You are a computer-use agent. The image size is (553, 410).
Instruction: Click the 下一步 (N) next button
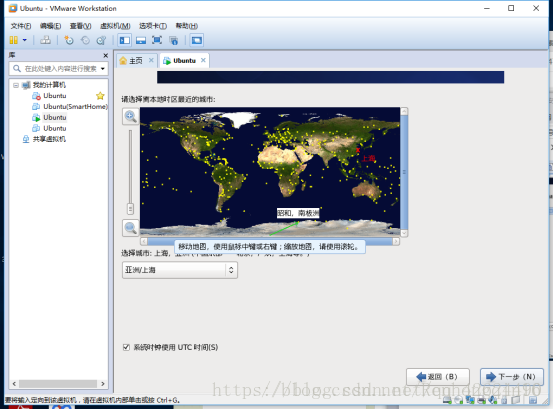(512, 377)
